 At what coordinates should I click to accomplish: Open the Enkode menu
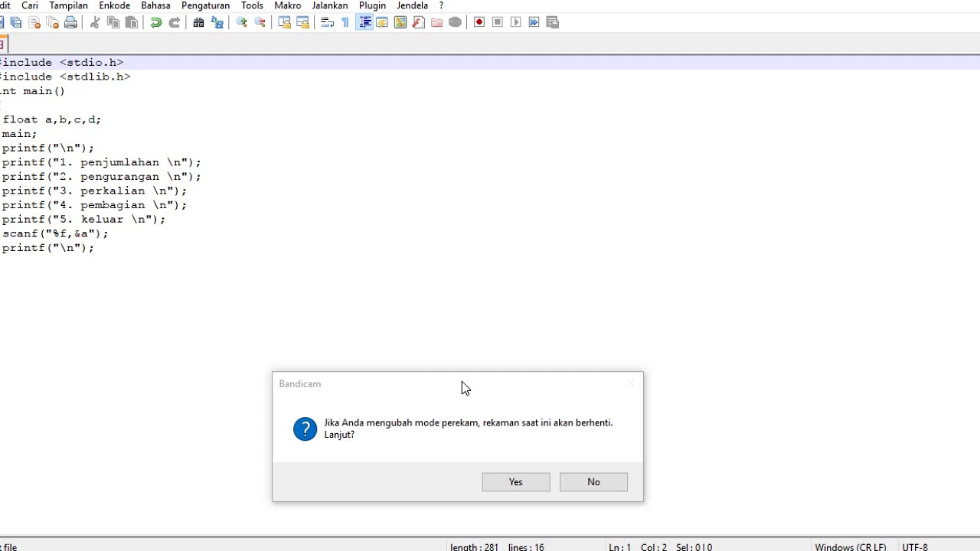coord(115,5)
